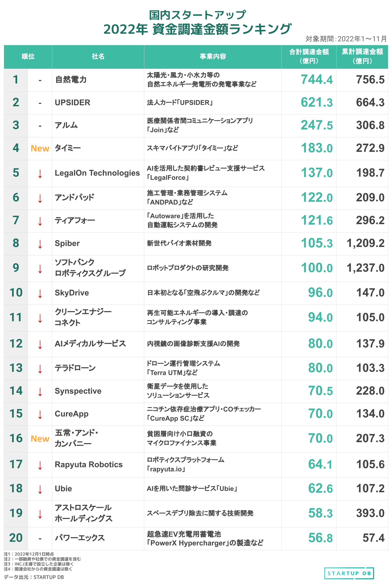Click the down arrow beside SkyDrive
The width and height of the screenshot is (392, 588).
[x=40, y=293]
